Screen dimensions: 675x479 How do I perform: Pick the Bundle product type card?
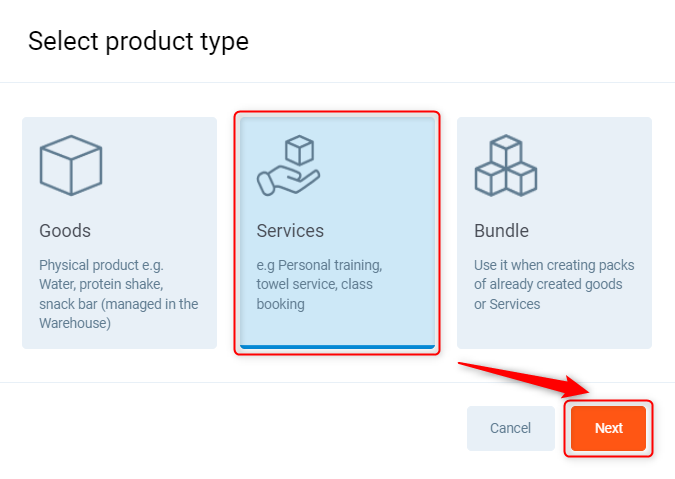554,233
